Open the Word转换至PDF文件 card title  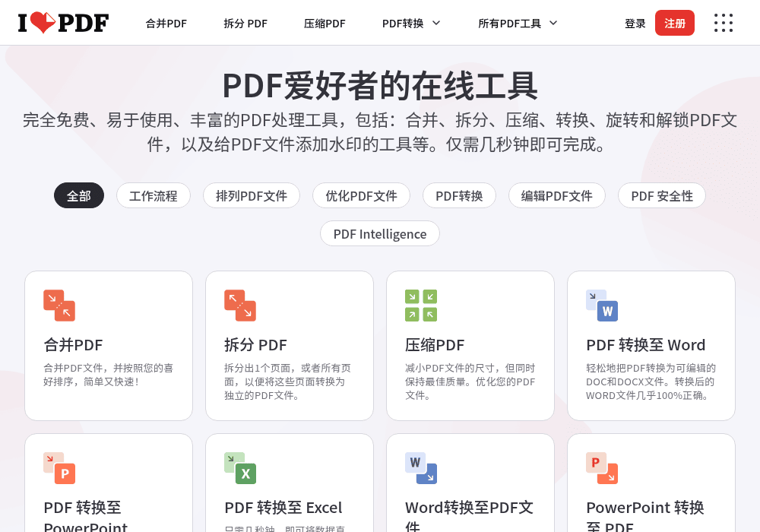[469, 516]
